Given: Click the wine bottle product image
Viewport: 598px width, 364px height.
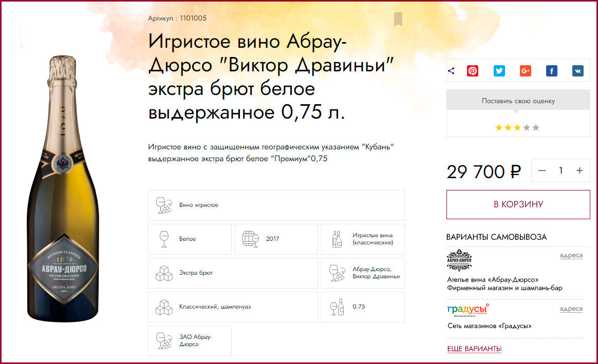Looking at the screenshot, I should 63,188.
